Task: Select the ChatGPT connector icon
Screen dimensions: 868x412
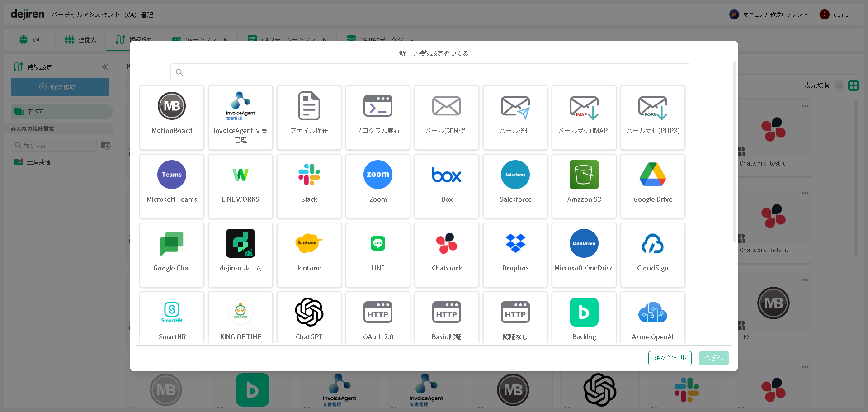Action: click(x=309, y=312)
